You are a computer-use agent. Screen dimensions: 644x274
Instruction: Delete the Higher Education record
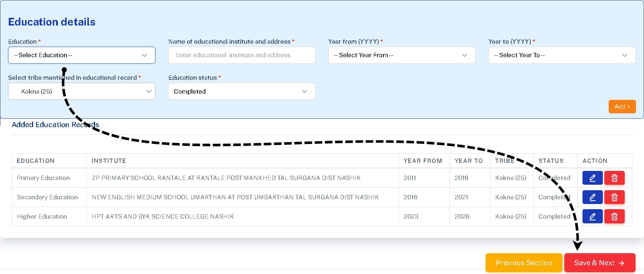tap(614, 217)
